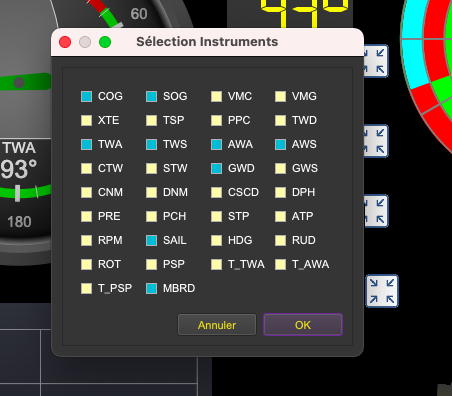Select the T_AWA checkbox

tap(281, 264)
